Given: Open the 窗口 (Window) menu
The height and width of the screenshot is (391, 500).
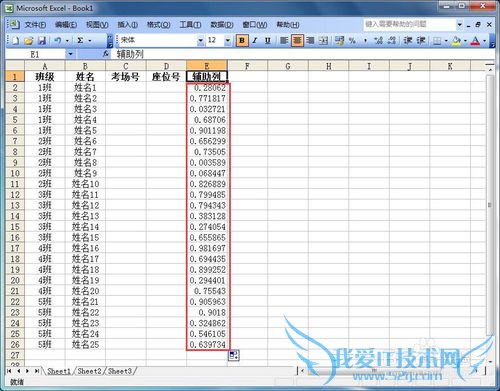Looking at the screenshot, I should 255,25.
